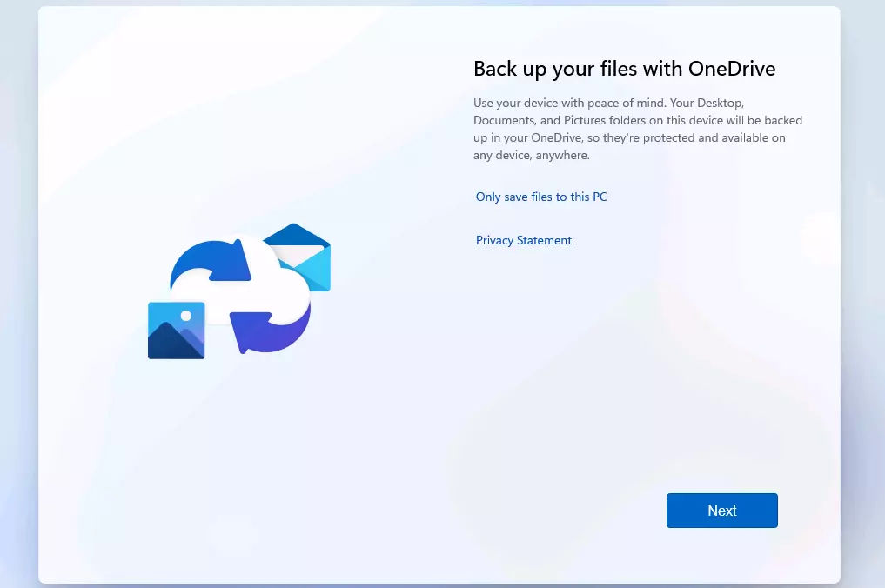Click the Next button
885x588 pixels.
click(721, 511)
